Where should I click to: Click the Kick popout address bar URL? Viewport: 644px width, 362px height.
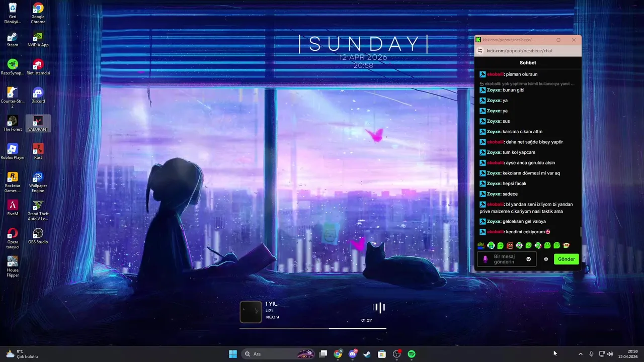click(x=519, y=51)
